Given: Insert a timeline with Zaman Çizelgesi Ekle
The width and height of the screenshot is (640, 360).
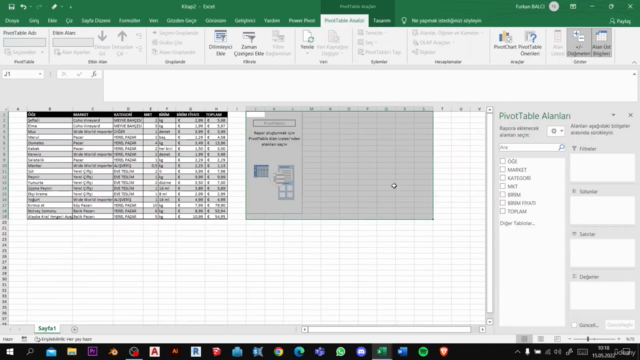Looking at the screenshot, I should 249,43.
